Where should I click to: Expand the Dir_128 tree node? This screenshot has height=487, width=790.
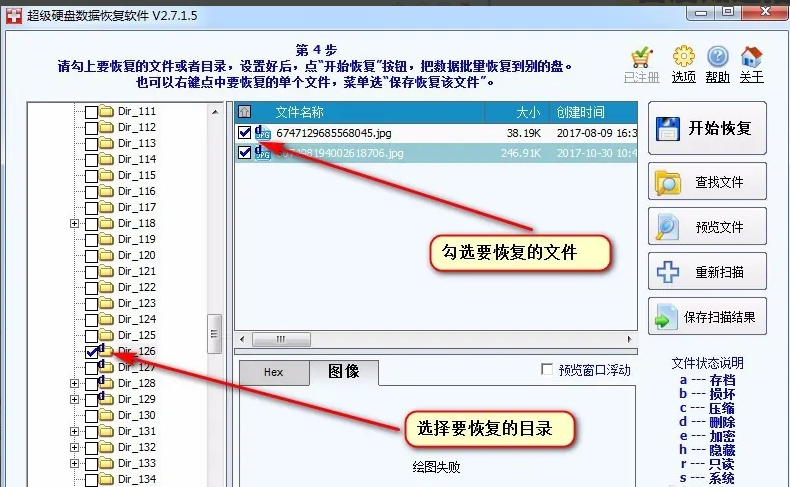(x=74, y=383)
